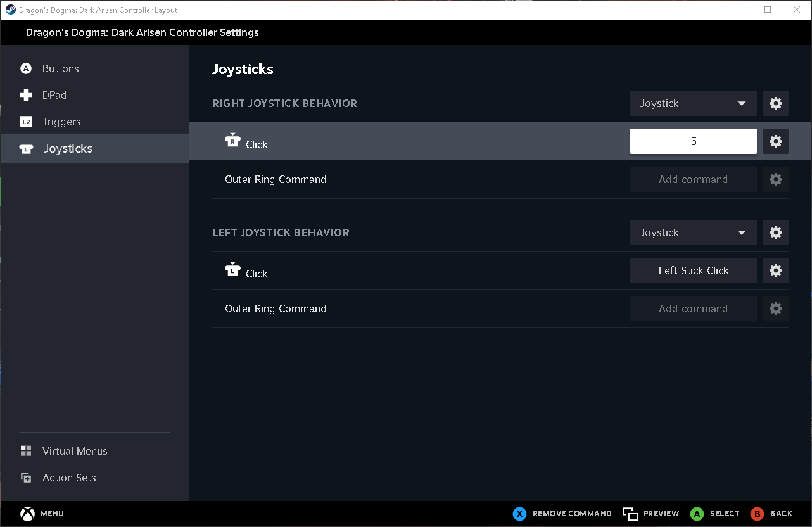Open Action Sets
The width and height of the screenshot is (812, 527).
tap(94, 478)
